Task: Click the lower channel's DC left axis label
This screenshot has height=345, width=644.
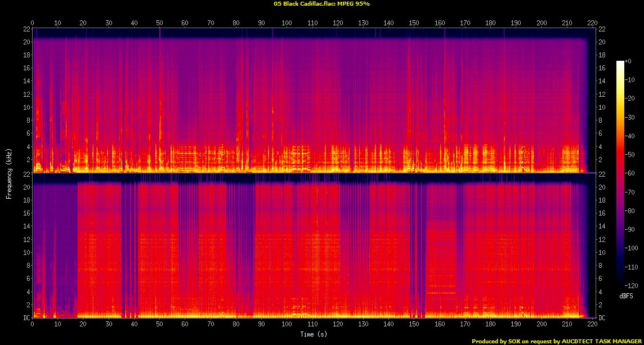Action: (26, 318)
